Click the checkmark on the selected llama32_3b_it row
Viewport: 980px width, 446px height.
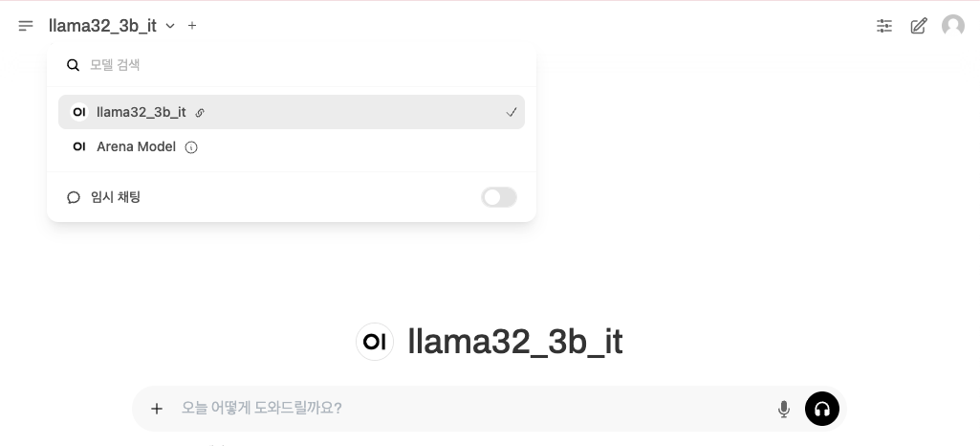point(512,113)
